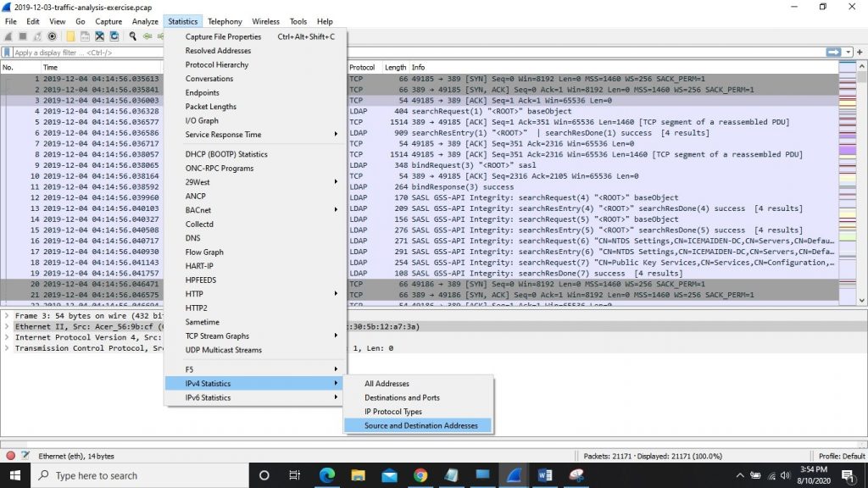Screen dimensions: 868x488
Task: Click the open capture file folder icon
Action: tap(70, 36)
